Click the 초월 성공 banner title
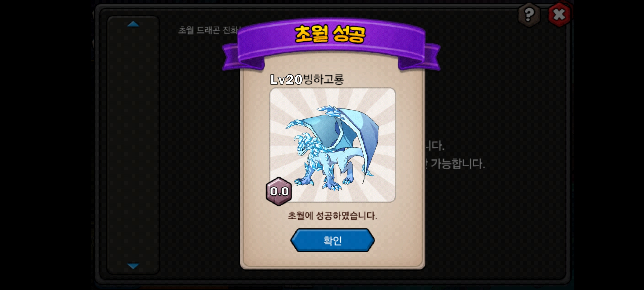The image size is (644, 290). [x=331, y=34]
